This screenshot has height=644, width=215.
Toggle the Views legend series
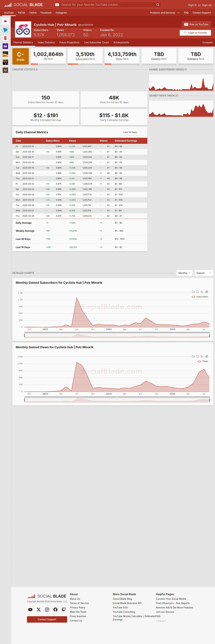click(x=203, y=361)
